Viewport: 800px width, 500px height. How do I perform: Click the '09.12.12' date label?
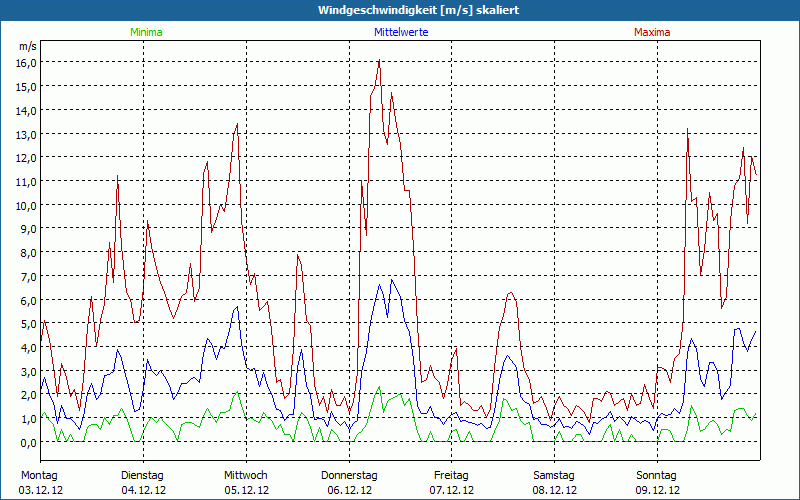pos(658,490)
